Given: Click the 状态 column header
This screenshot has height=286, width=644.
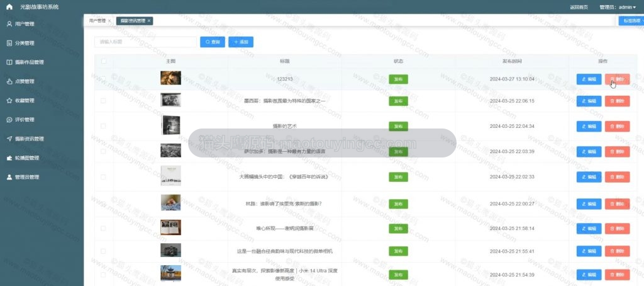Looking at the screenshot, I should (398, 61).
